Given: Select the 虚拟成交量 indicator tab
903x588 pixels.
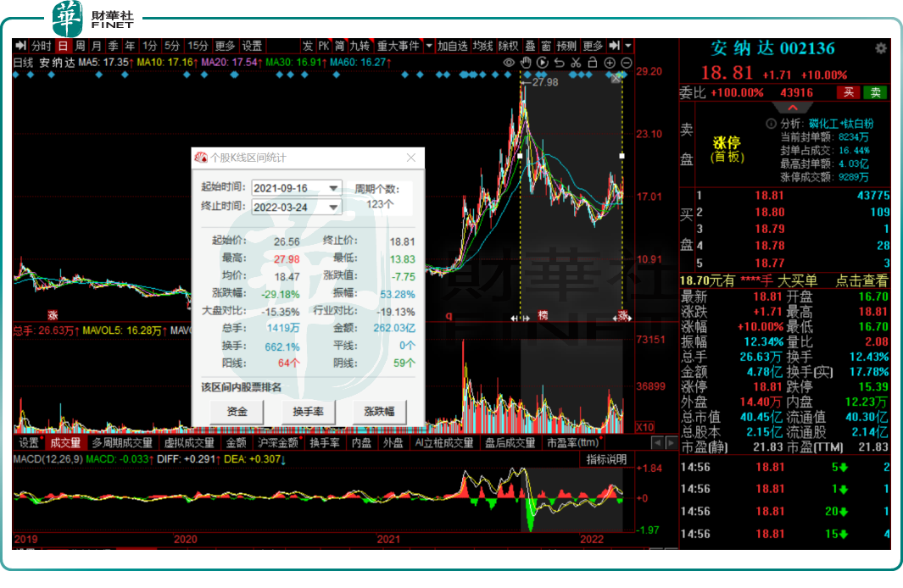Looking at the screenshot, I should click(189, 442).
